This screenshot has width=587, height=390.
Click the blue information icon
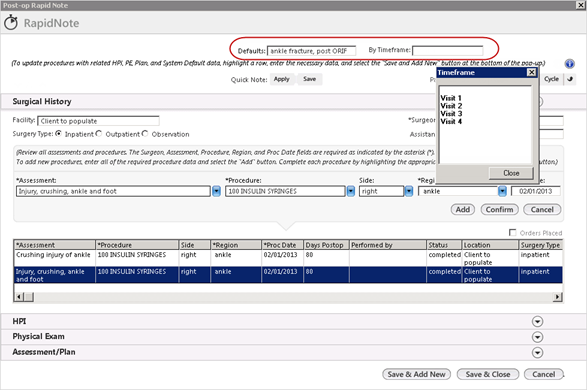point(569,64)
